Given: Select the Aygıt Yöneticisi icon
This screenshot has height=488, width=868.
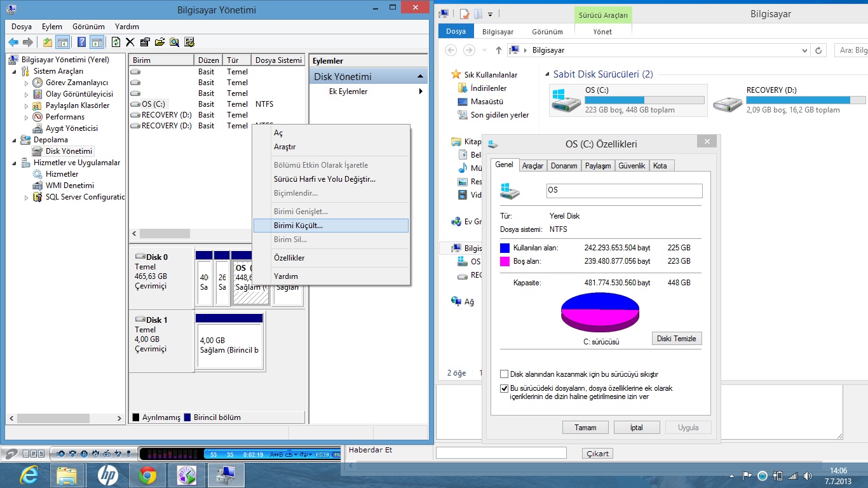Looking at the screenshot, I should click(x=38, y=128).
